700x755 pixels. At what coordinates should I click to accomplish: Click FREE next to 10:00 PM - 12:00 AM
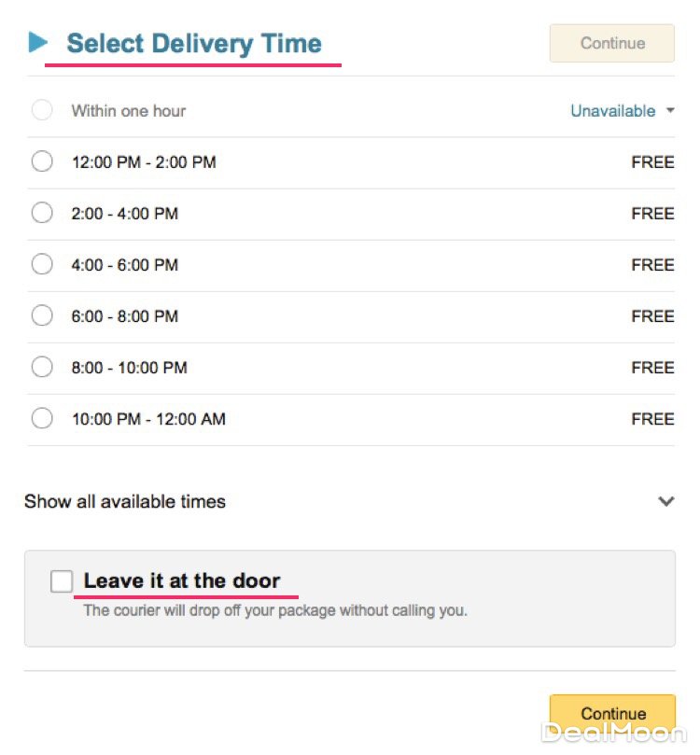coord(652,419)
